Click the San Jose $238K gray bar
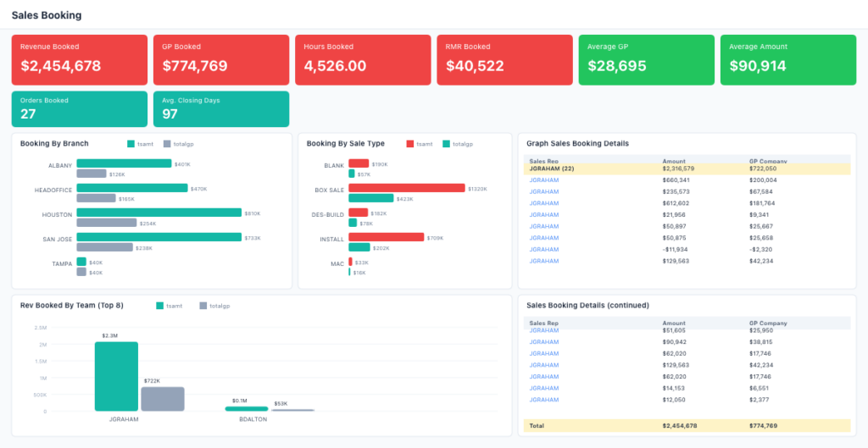 tap(104, 247)
